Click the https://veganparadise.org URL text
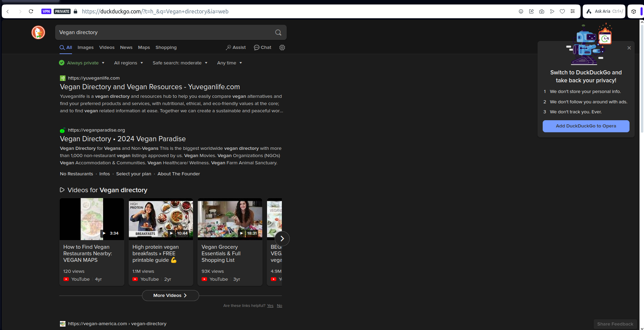 coord(96,130)
